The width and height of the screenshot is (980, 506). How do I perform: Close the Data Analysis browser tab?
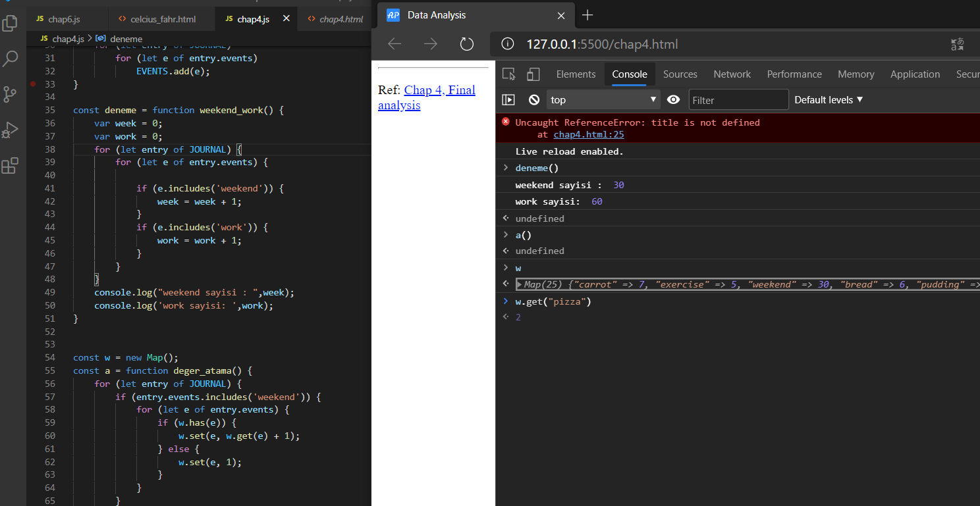[561, 15]
